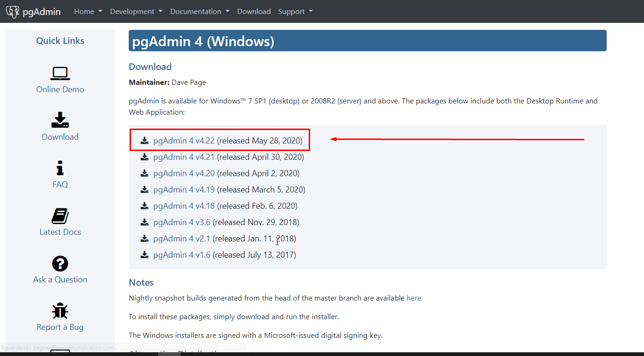Click the Download tray icon in Quick Links
This screenshot has width=644, height=356.
[x=60, y=120]
